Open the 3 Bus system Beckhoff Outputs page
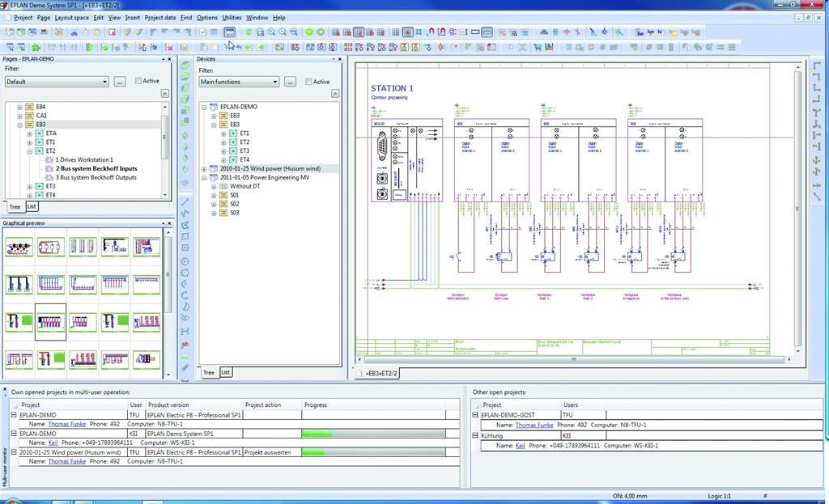Viewport: 829px width, 504px height. [x=96, y=177]
